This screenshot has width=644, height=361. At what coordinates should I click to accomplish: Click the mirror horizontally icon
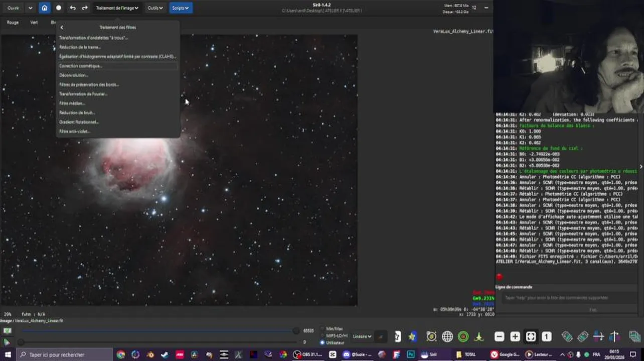click(x=599, y=336)
